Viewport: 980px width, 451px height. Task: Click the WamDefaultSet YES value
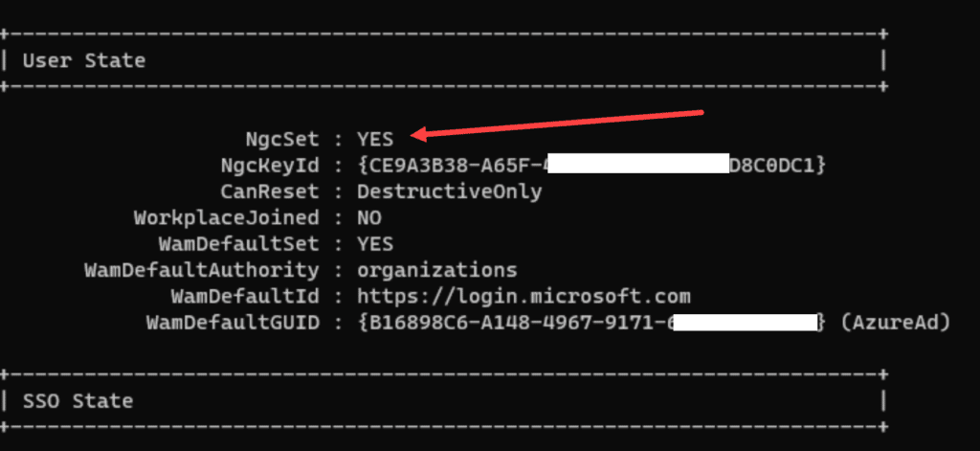[375, 243]
